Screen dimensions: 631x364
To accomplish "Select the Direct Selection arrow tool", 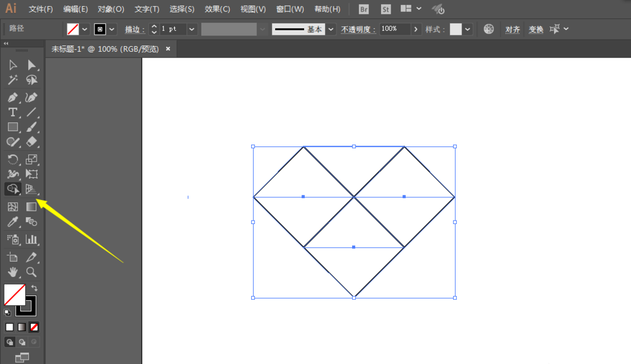I will coord(31,65).
